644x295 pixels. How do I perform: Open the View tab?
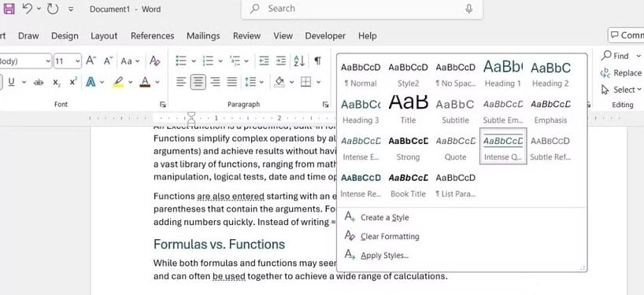tap(283, 36)
